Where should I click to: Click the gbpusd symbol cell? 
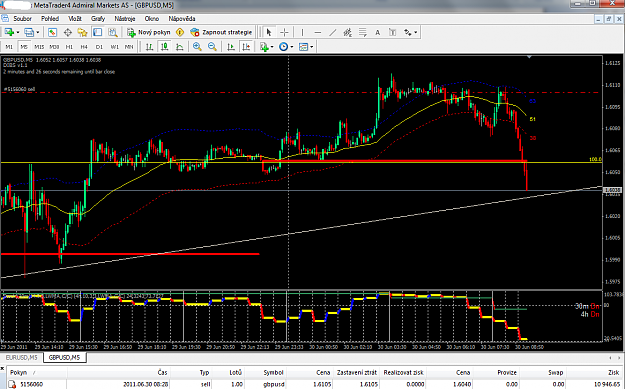[274, 385]
